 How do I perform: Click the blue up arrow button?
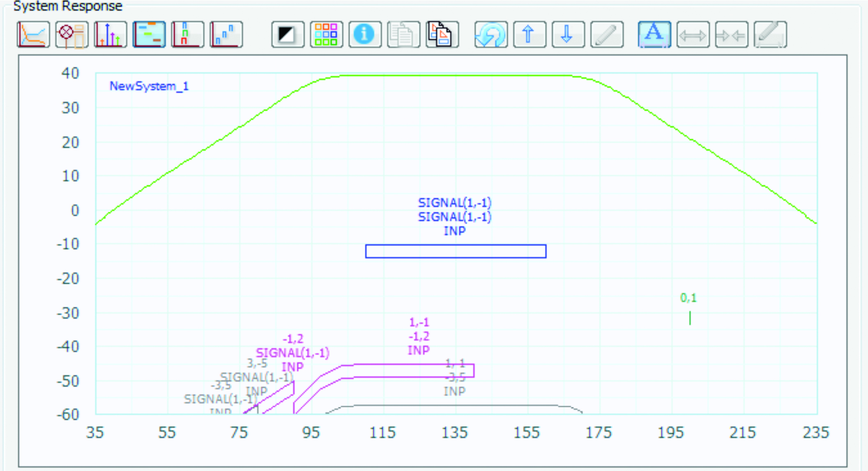click(529, 35)
